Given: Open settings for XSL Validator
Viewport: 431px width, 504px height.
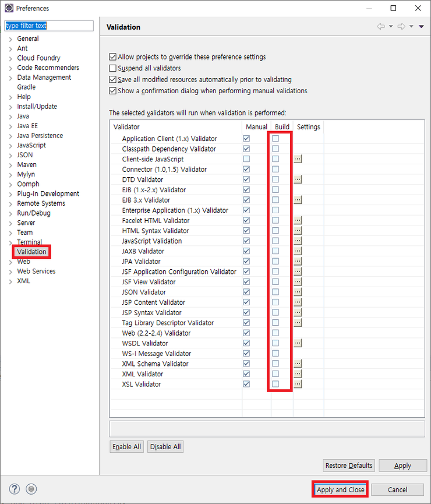Looking at the screenshot, I should [298, 384].
